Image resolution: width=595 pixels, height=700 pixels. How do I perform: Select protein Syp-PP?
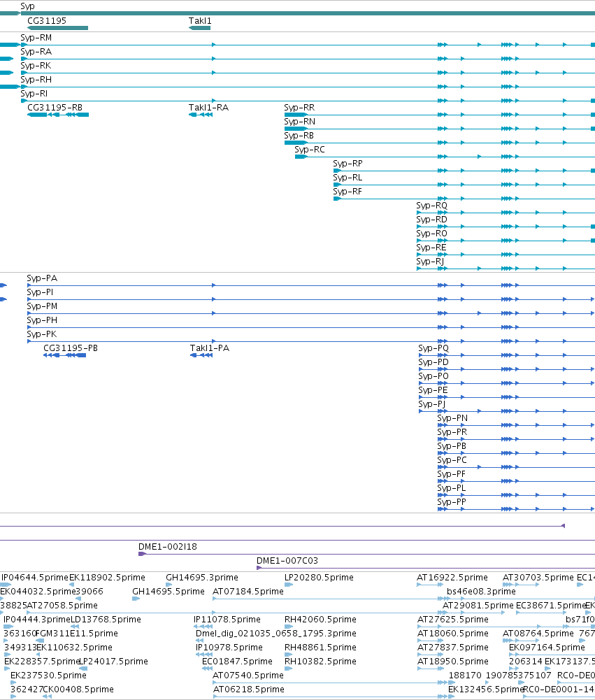(452, 502)
